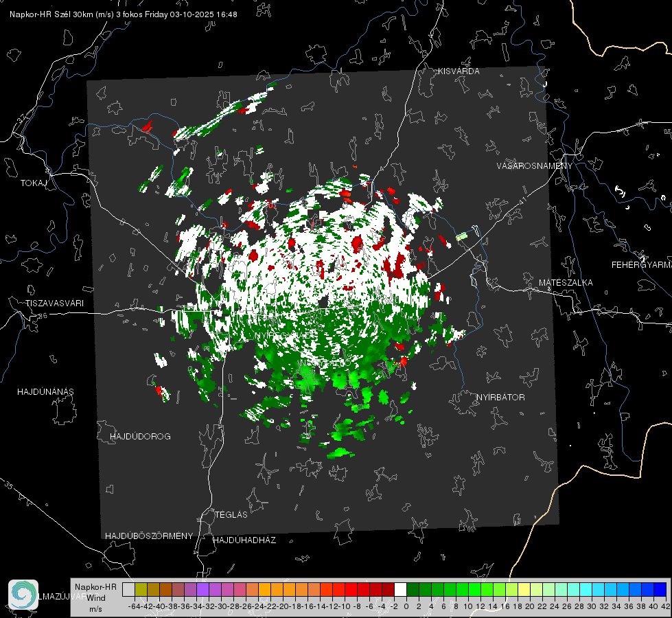Select the TÉGLÁS label
672x618 pixels.
pos(231,514)
